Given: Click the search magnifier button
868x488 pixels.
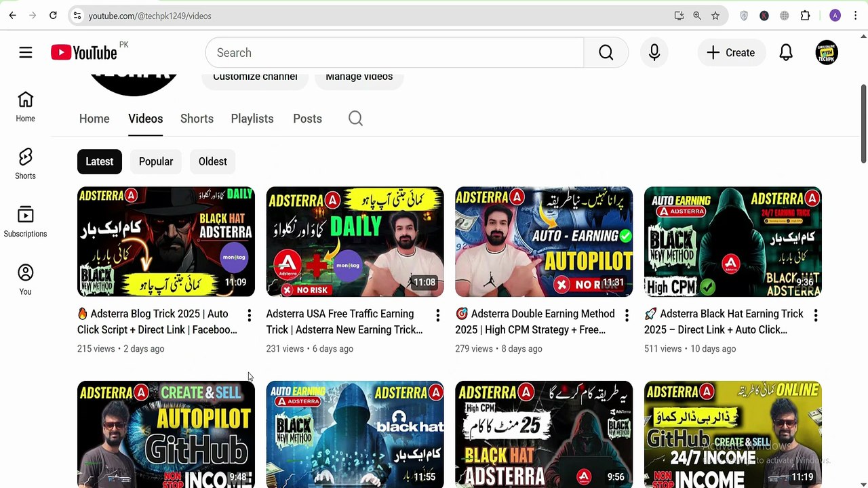Looking at the screenshot, I should click(606, 53).
